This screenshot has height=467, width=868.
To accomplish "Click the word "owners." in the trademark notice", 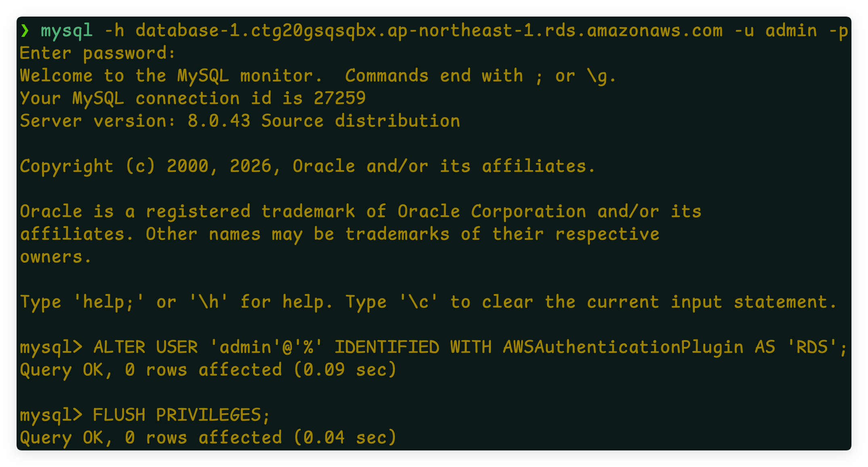I will click(x=56, y=257).
